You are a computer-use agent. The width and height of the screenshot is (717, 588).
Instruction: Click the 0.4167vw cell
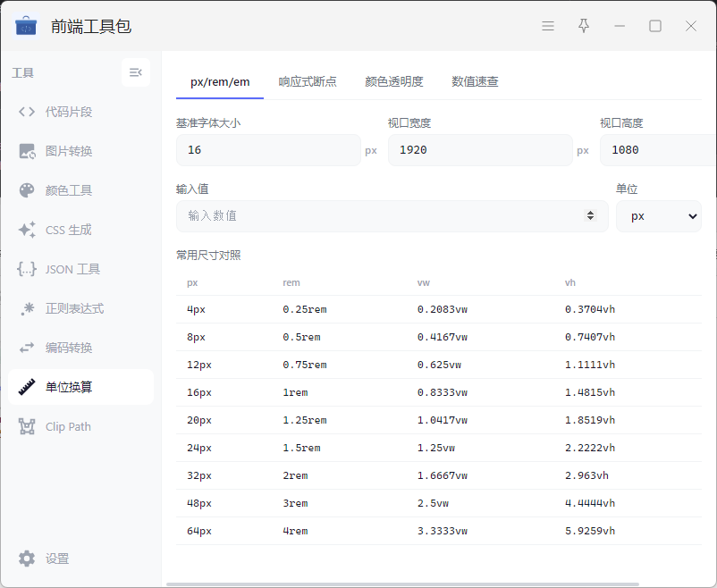tap(443, 337)
